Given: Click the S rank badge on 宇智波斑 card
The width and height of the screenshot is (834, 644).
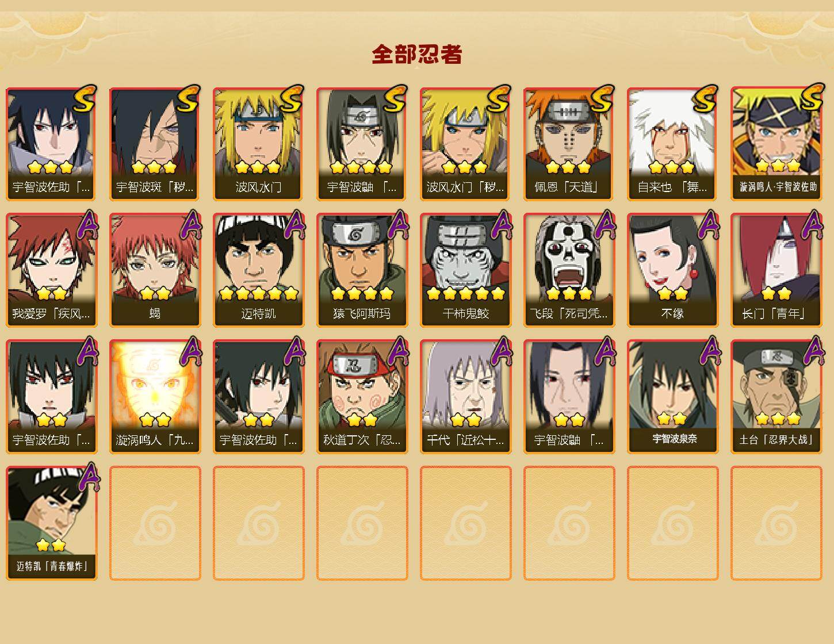Looking at the screenshot, I should [x=188, y=99].
